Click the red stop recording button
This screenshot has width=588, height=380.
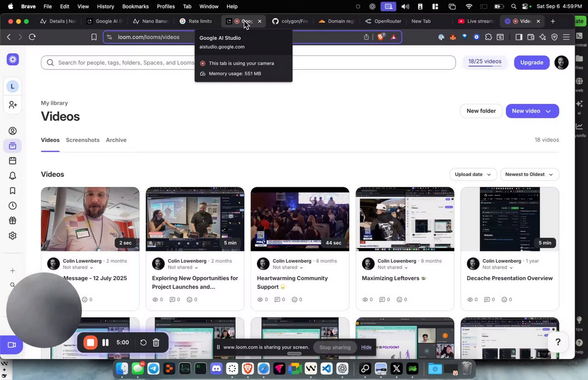coord(90,342)
